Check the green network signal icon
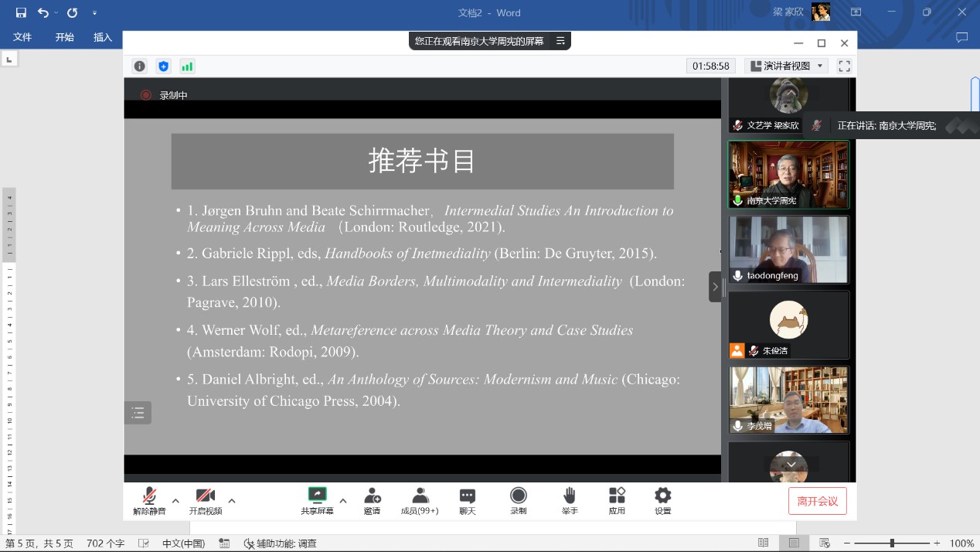 coord(187,66)
